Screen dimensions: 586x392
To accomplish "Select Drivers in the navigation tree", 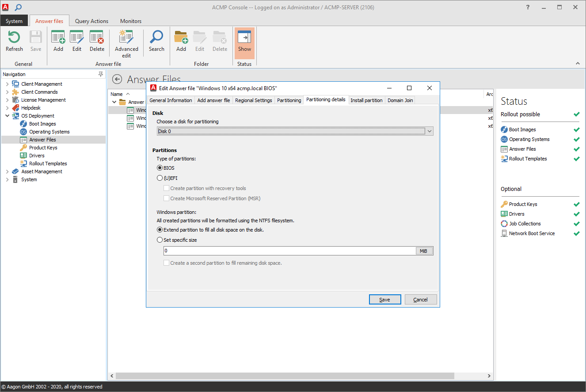I will pyautogui.click(x=37, y=156).
